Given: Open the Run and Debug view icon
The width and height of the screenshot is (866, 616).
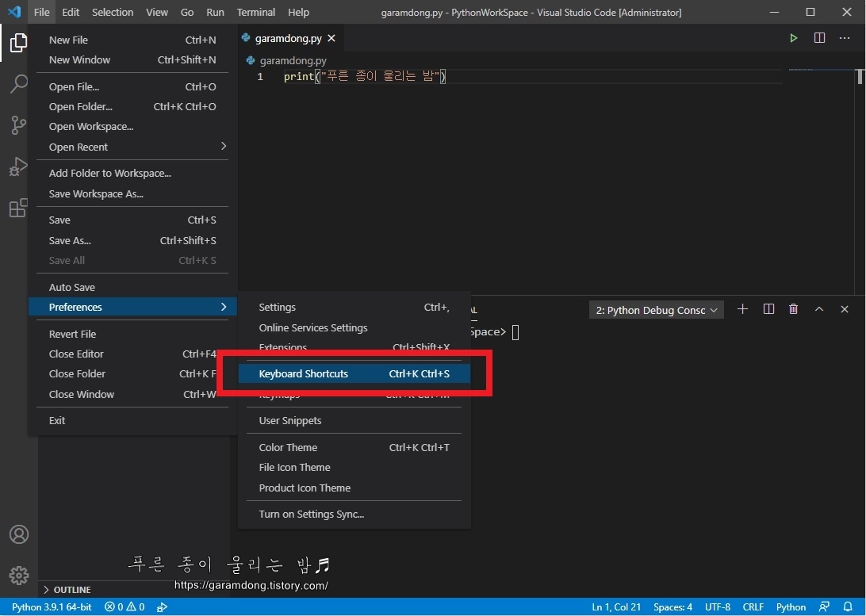Looking at the screenshot, I should coord(18,166).
